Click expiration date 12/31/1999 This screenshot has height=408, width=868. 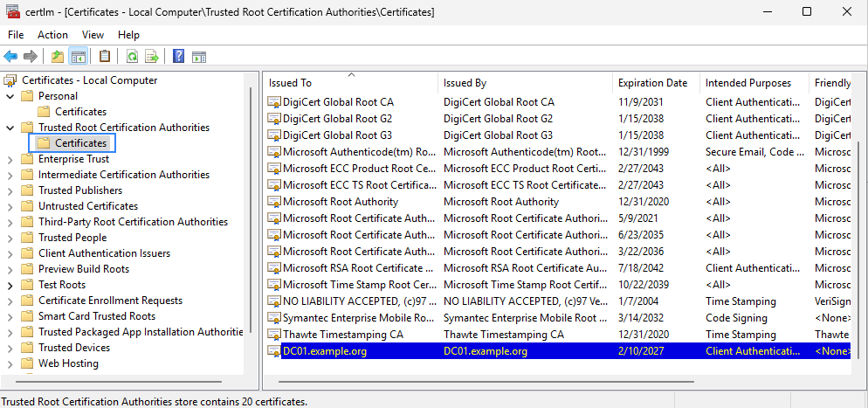pyautogui.click(x=644, y=152)
